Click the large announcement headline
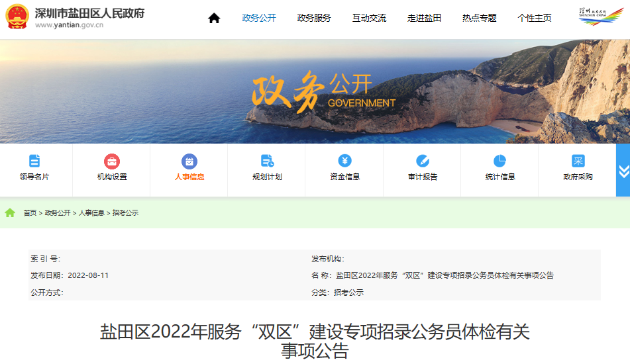The image size is (630, 364). (315, 341)
